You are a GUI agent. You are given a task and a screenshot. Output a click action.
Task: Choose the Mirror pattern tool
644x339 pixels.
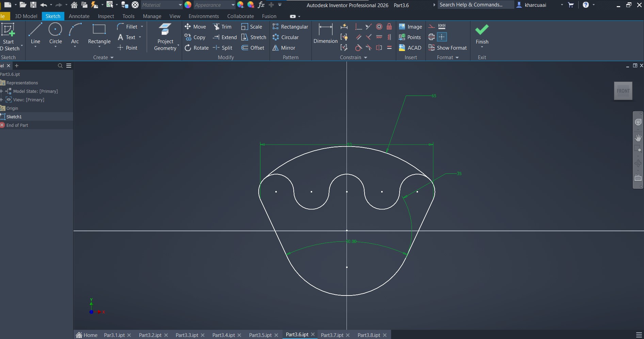284,48
